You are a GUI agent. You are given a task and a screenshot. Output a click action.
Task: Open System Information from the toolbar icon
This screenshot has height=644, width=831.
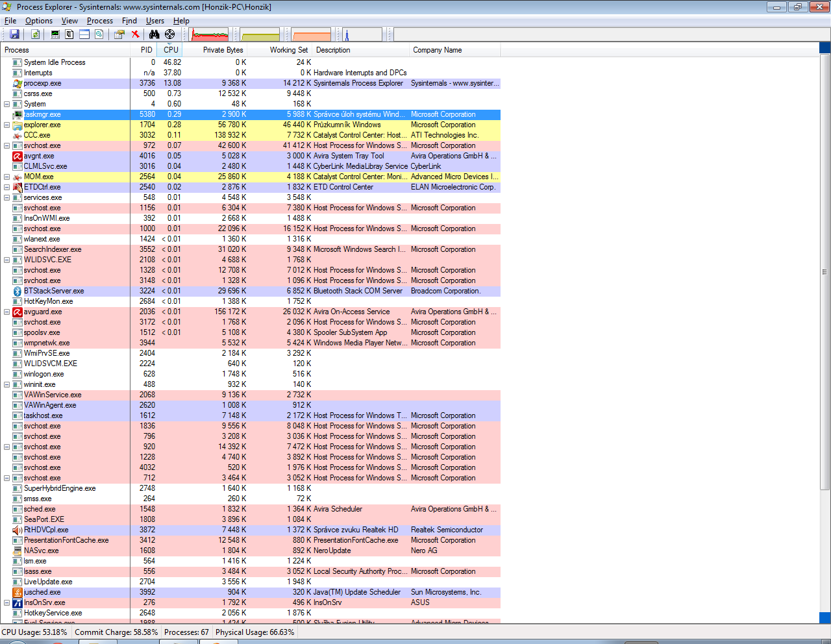tap(55, 34)
